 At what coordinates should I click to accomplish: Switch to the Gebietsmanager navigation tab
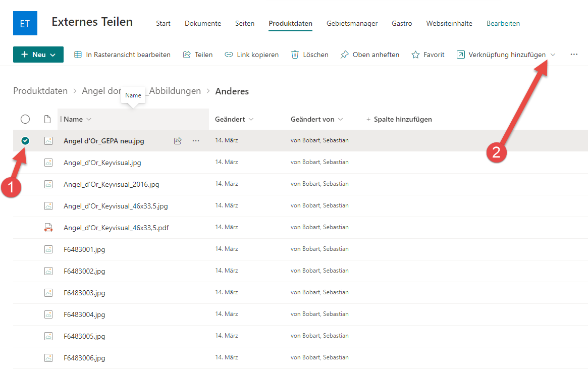352,24
